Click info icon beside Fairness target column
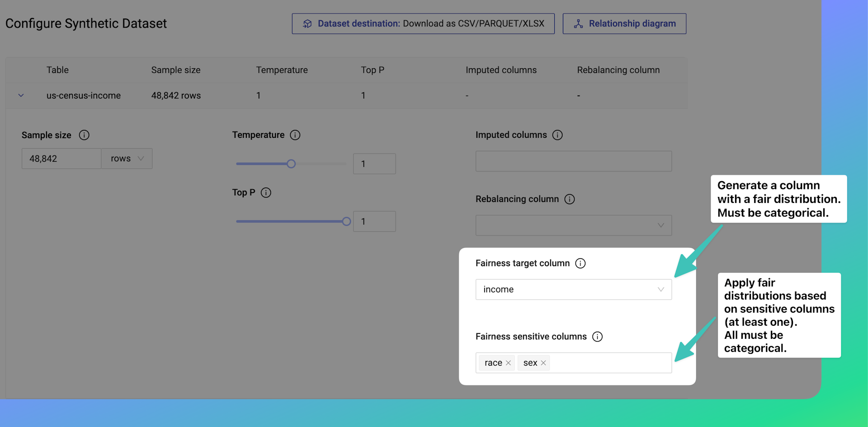The height and width of the screenshot is (427, 868). (x=580, y=263)
